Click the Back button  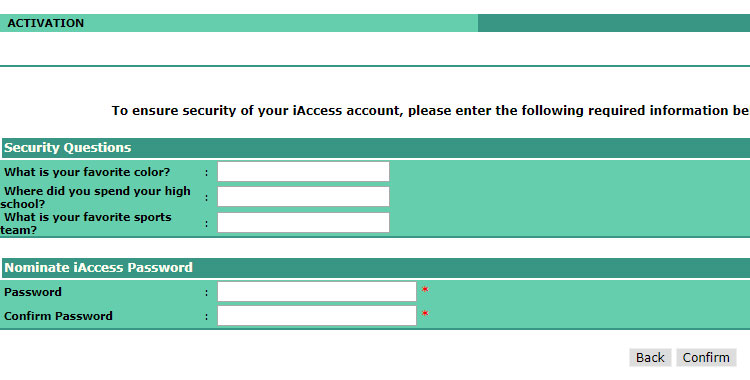point(650,358)
